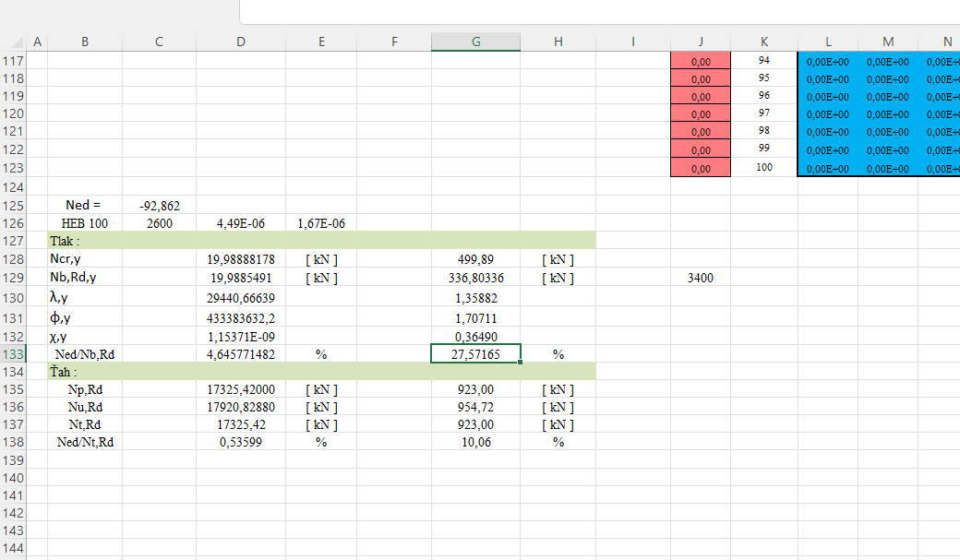This screenshot has height=560, width=960.
Task: Select the cell showing 1,70711
Action: tap(475, 318)
